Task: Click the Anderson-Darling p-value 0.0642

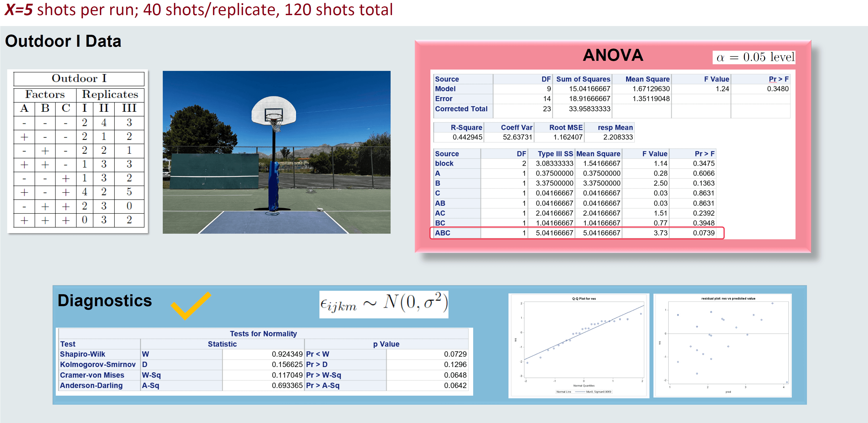Action: pos(455,386)
